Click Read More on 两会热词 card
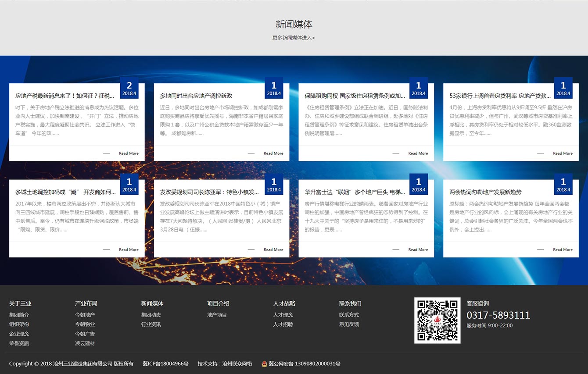 coord(563,250)
